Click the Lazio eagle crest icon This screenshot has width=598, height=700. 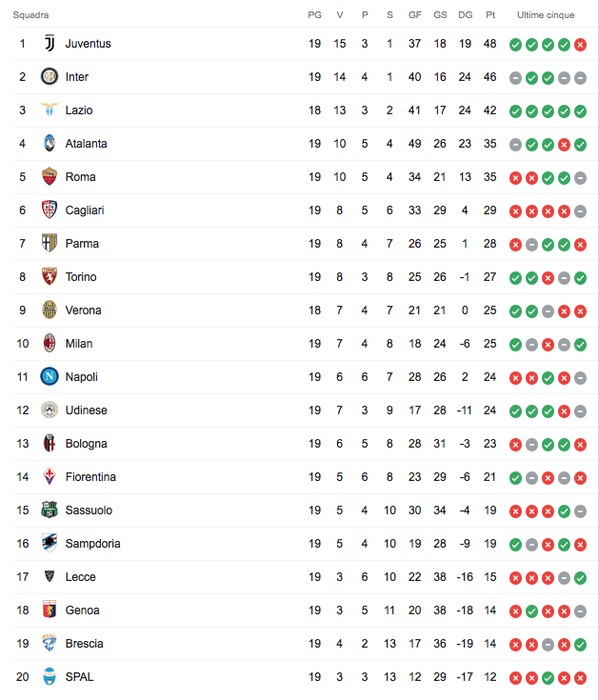pyautogui.click(x=50, y=110)
